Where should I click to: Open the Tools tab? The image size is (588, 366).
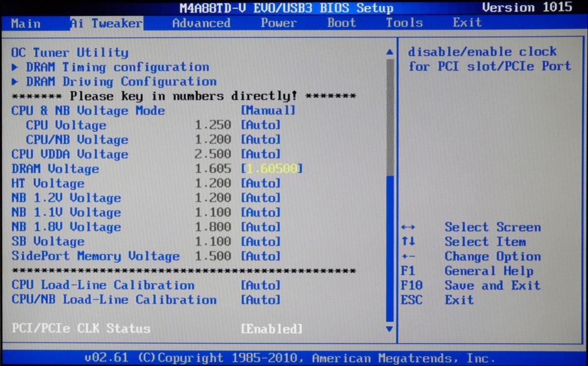tap(404, 23)
